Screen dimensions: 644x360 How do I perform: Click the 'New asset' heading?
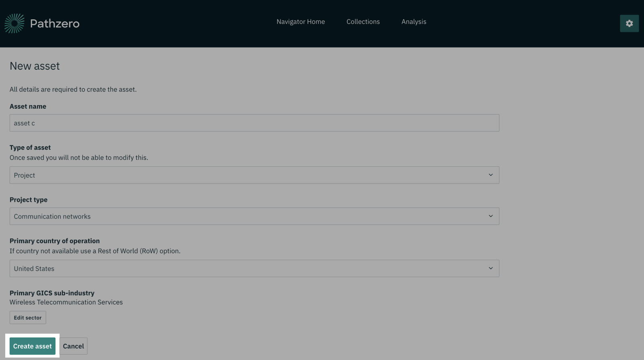coord(35,66)
